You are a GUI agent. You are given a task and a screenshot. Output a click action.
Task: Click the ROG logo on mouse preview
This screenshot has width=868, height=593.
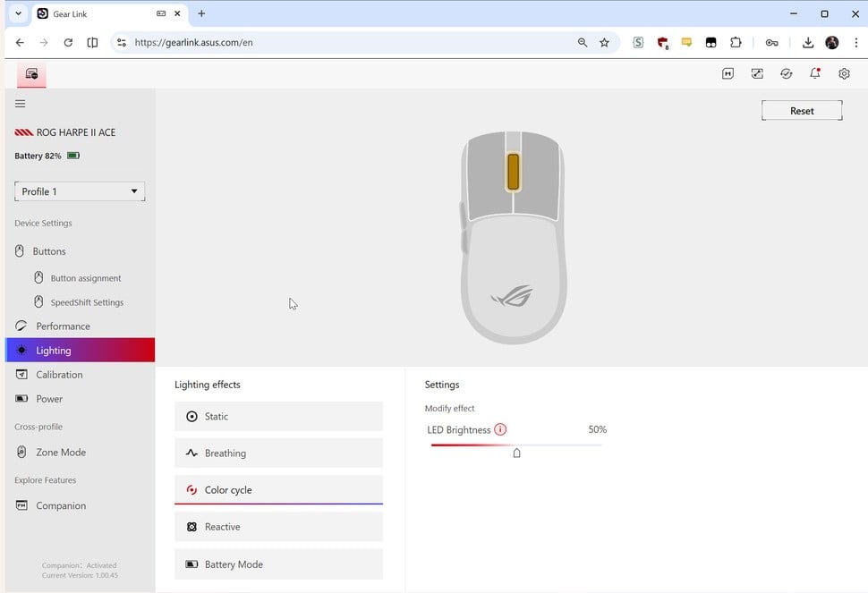512,296
